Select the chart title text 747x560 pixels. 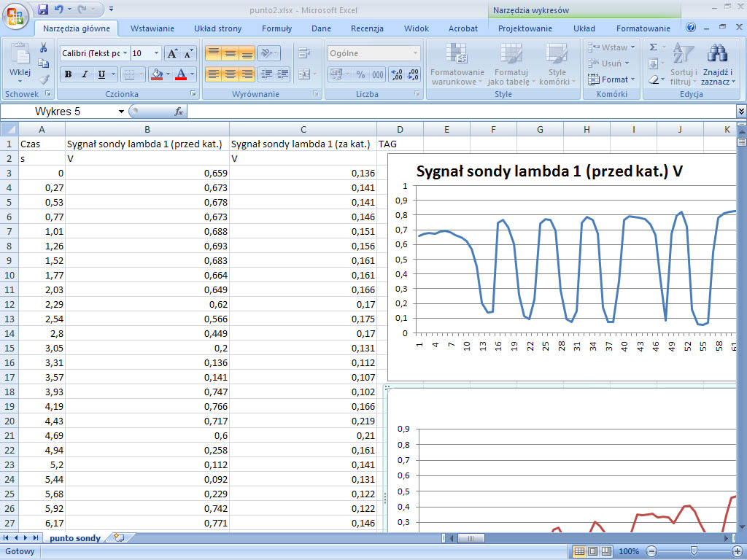click(x=549, y=172)
